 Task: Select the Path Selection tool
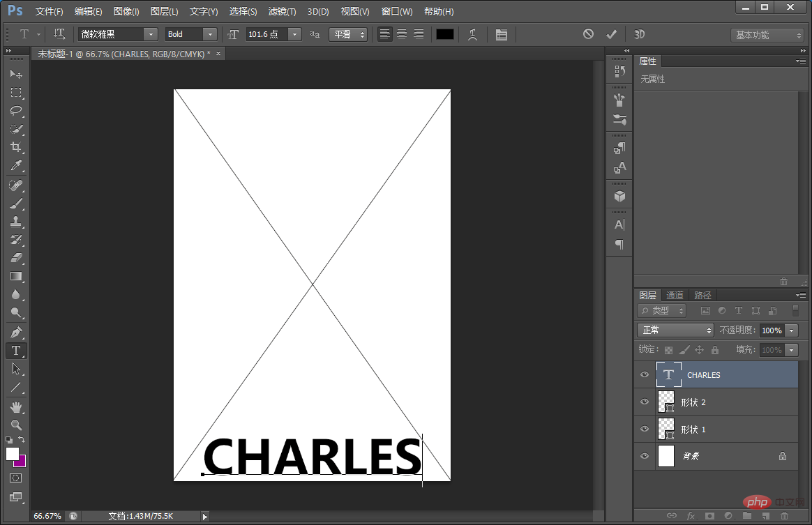point(16,369)
